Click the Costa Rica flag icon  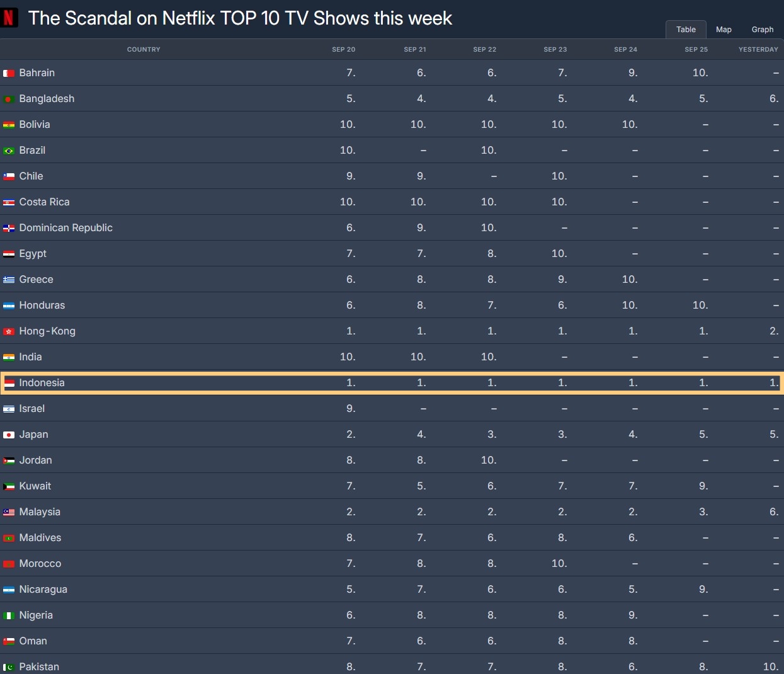pos(9,203)
